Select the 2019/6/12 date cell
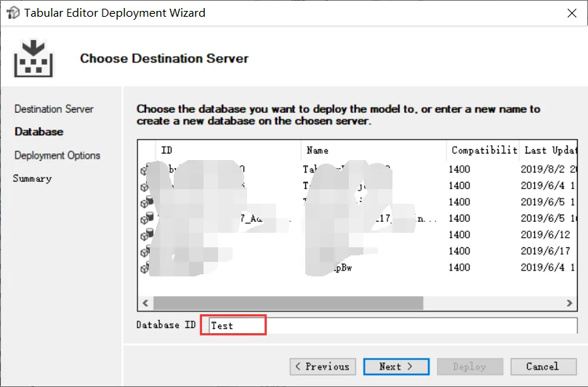This screenshot has height=387, width=588. pos(546,235)
